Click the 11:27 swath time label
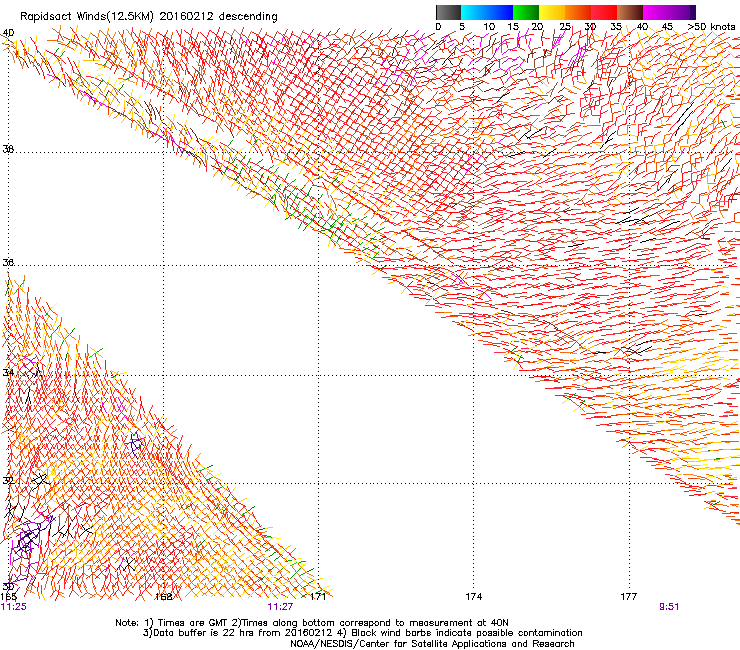Image resolution: width=740 pixels, height=650 pixels. 280,607
